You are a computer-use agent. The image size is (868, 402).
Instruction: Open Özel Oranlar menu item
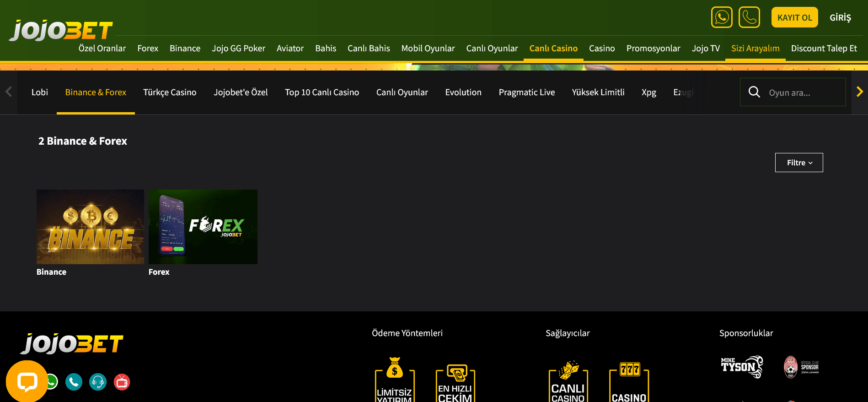tap(102, 48)
